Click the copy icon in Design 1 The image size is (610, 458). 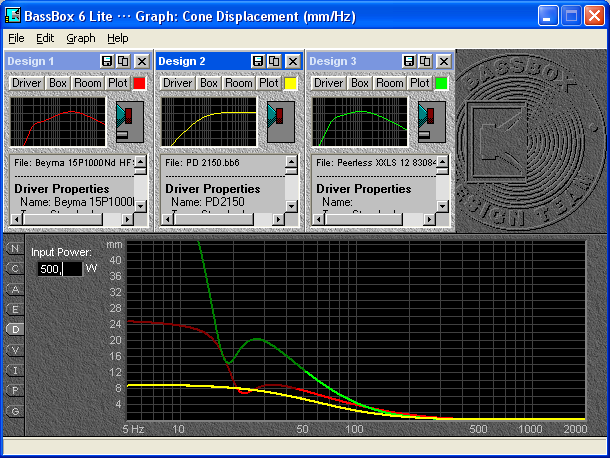point(123,61)
